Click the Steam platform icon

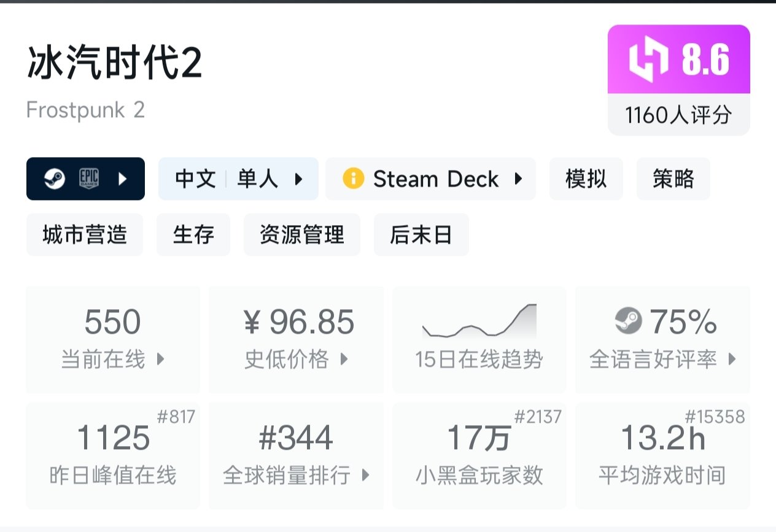[54, 179]
